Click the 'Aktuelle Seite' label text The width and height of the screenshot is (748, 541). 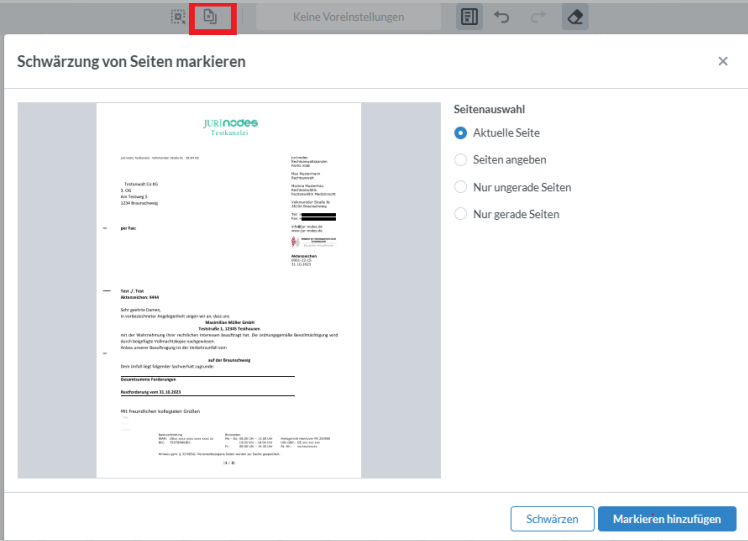(506, 133)
